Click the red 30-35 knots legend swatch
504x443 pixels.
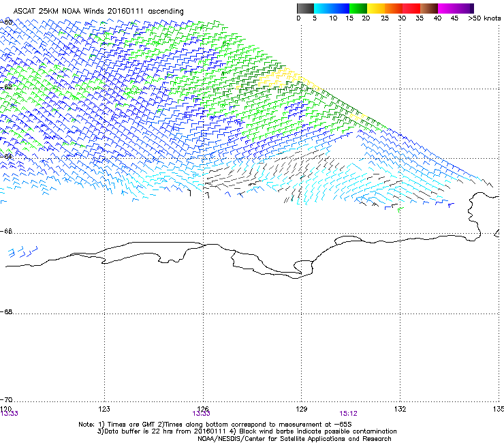tap(411, 8)
